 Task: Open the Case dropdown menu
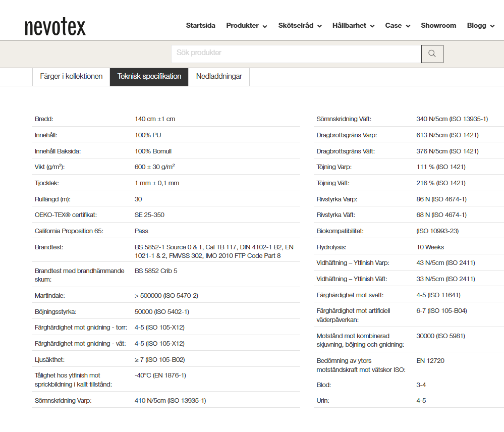pos(398,26)
